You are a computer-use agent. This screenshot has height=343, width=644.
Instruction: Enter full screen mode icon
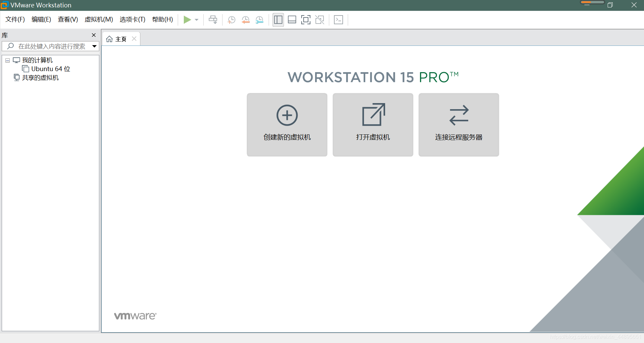(x=306, y=20)
